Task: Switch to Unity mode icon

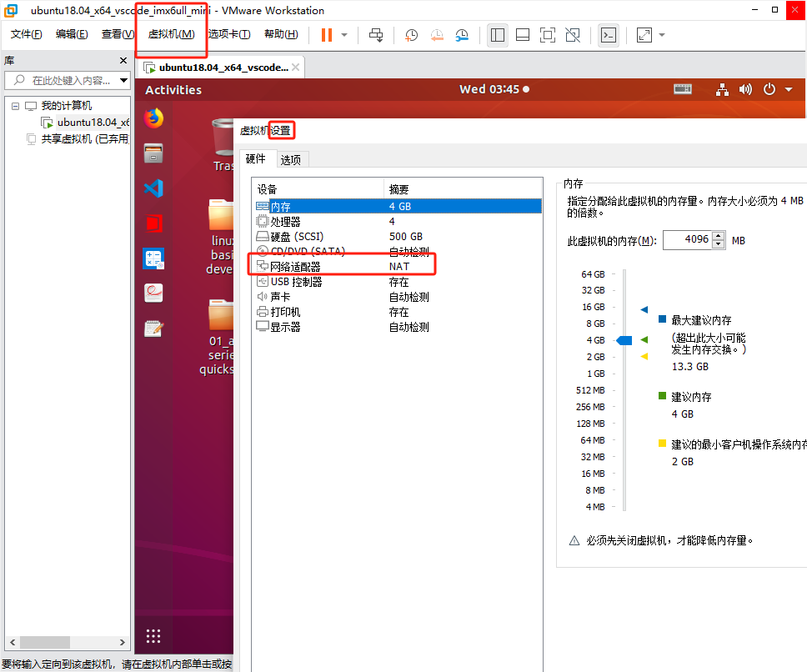Action: point(573,35)
